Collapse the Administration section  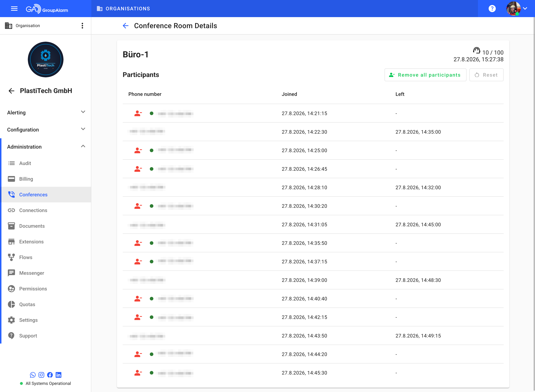pyautogui.click(x=46, y=147)
